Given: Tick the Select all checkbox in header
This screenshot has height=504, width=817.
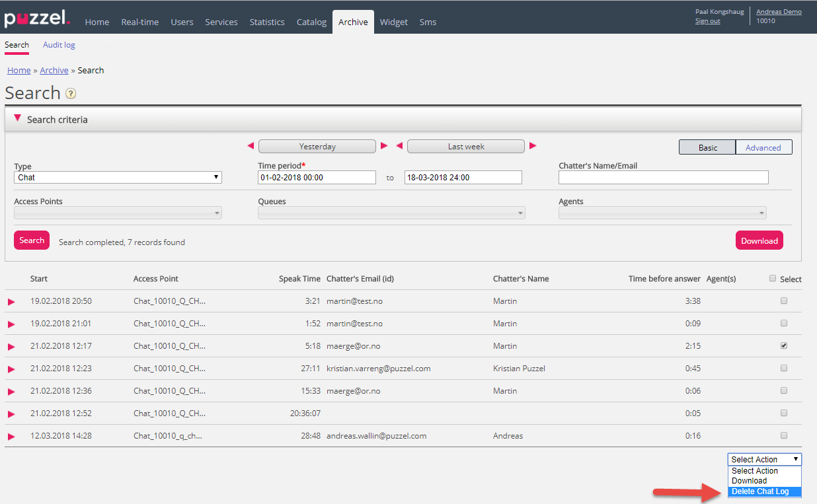Looking at the screenshot, I should [773, 279].
